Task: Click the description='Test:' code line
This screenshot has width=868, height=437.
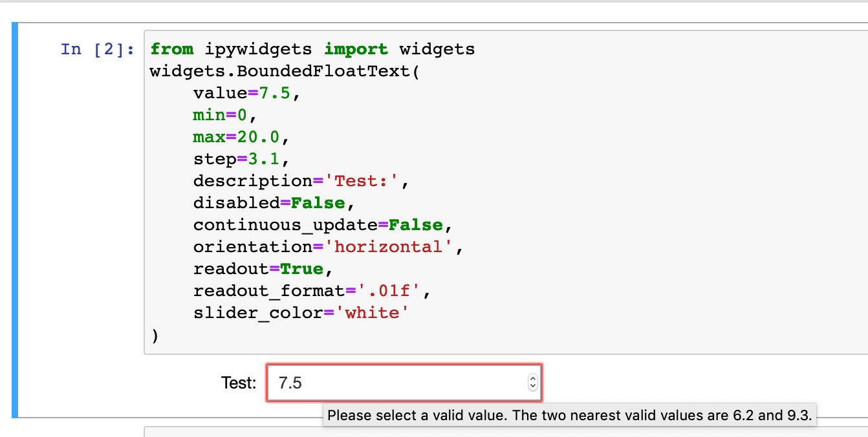Action: click(x=301, y=181)
